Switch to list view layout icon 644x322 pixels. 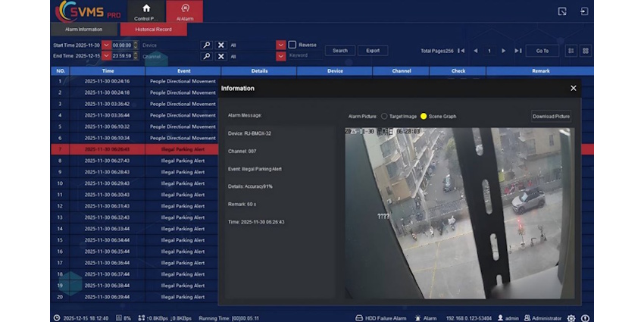(x=570, y=51)
